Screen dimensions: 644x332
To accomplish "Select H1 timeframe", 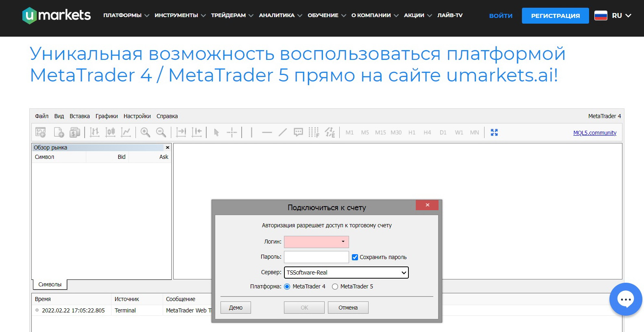I will [x=412, y=132].
